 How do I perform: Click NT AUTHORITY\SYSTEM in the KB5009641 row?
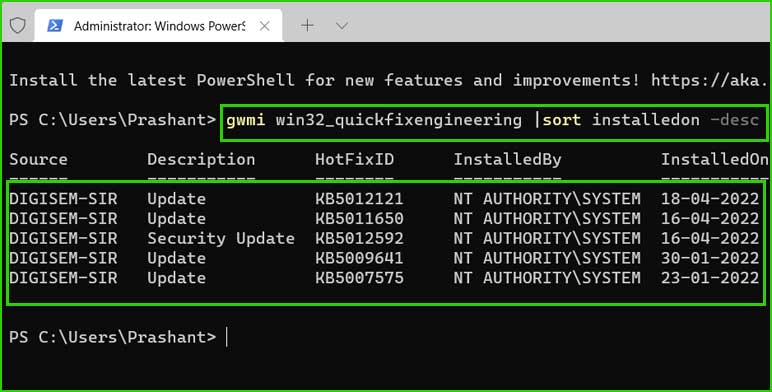[547, 258]
